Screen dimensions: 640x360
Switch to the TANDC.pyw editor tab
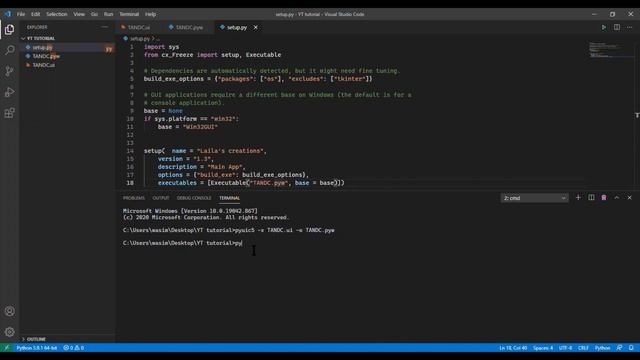(189, 27)
